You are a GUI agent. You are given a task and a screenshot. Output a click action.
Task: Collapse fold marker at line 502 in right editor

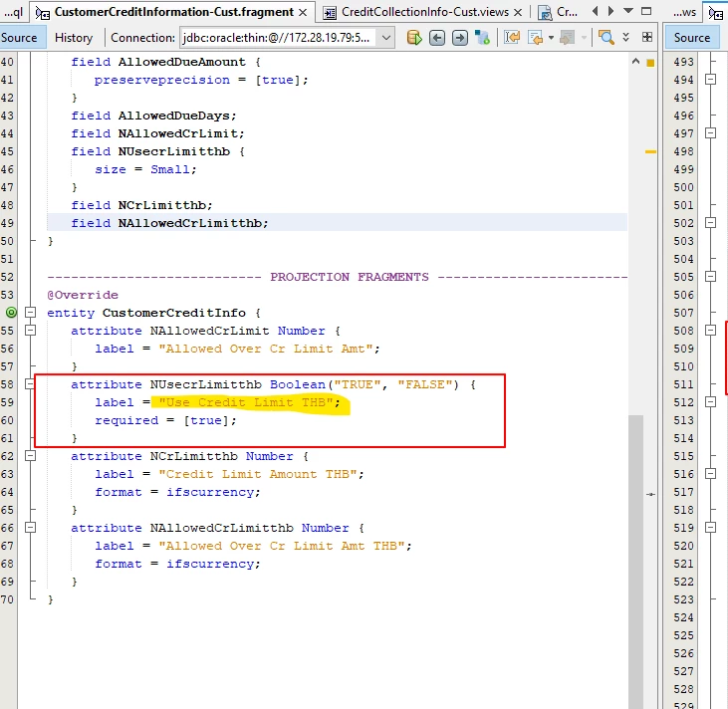click(x=710, y=223)
